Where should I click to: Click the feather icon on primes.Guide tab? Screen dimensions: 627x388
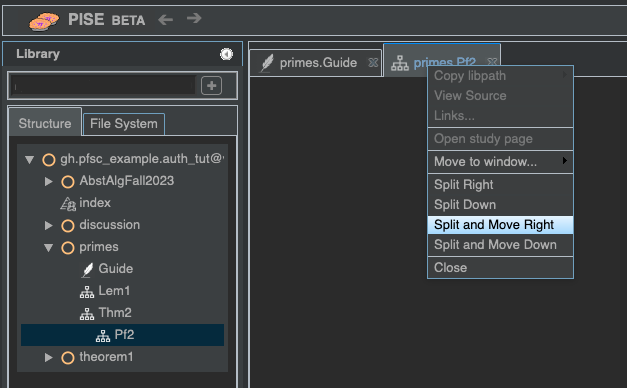click(x=266, y=63)
